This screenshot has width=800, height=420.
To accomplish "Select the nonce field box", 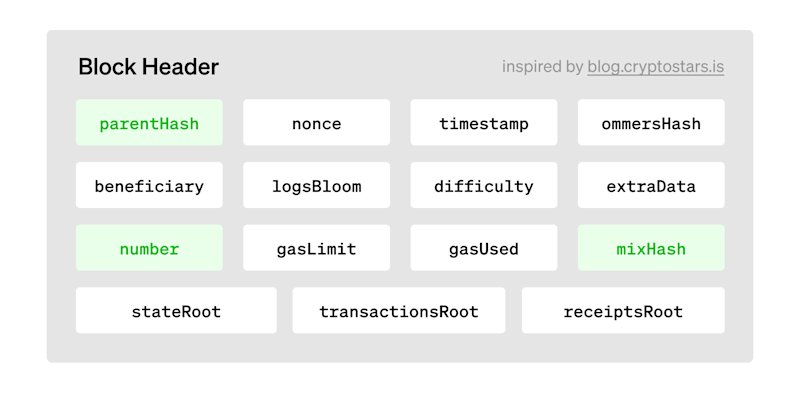I will 316,122.
